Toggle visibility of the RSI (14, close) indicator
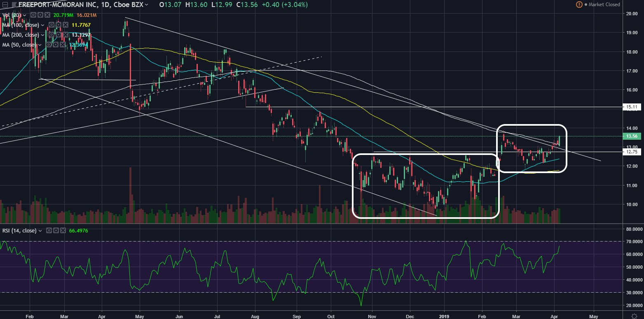644x319 pixels. pyautogui.click(x=49, y=230)
